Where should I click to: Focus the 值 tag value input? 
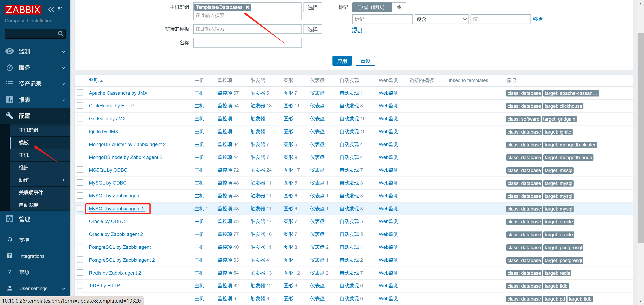[x=500, y=19]
